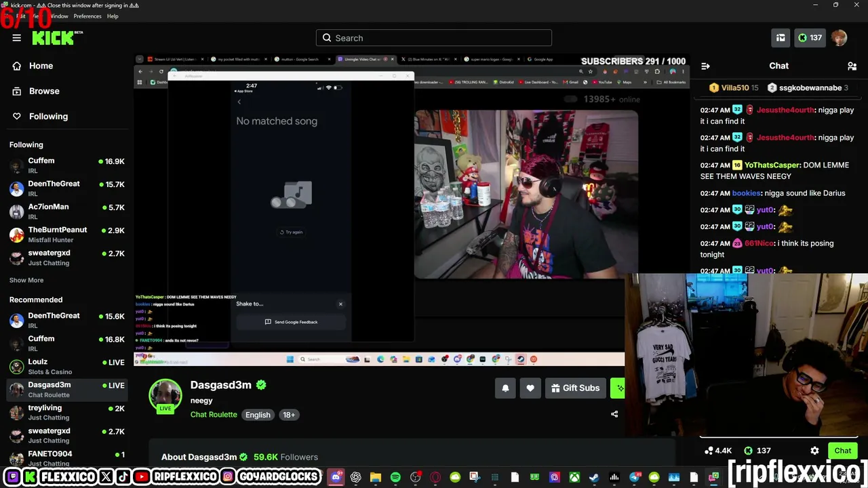Open the hamburger sidebar menu
This screenshot has height=488, width=868.
pyautogui.click(x=16, y=38)
